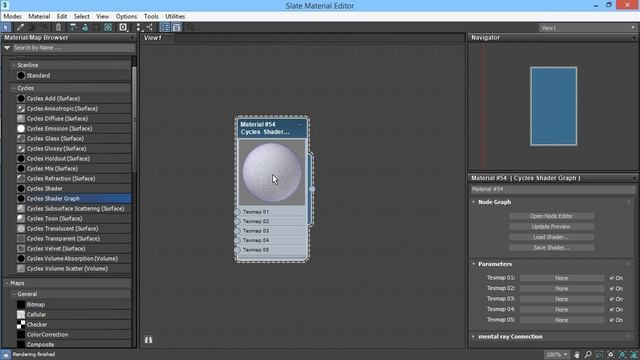The image size is (640, 360).
Task: Click the Save Shader button
Action: [x=551, y=247]
